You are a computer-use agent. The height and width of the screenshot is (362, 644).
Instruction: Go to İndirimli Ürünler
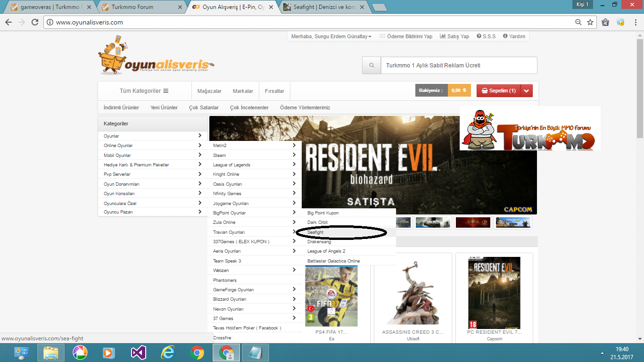pos(122,107)
